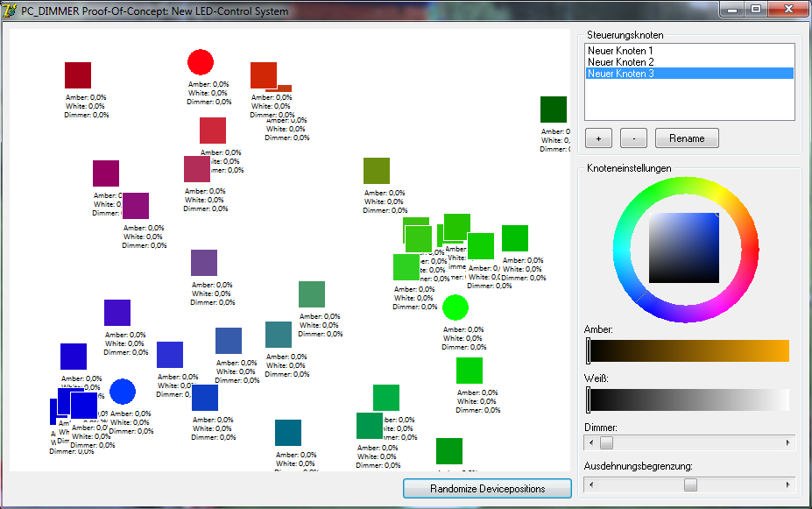Select the purple square device in center
The image size is (812, 509).
(x=204, y=263)
